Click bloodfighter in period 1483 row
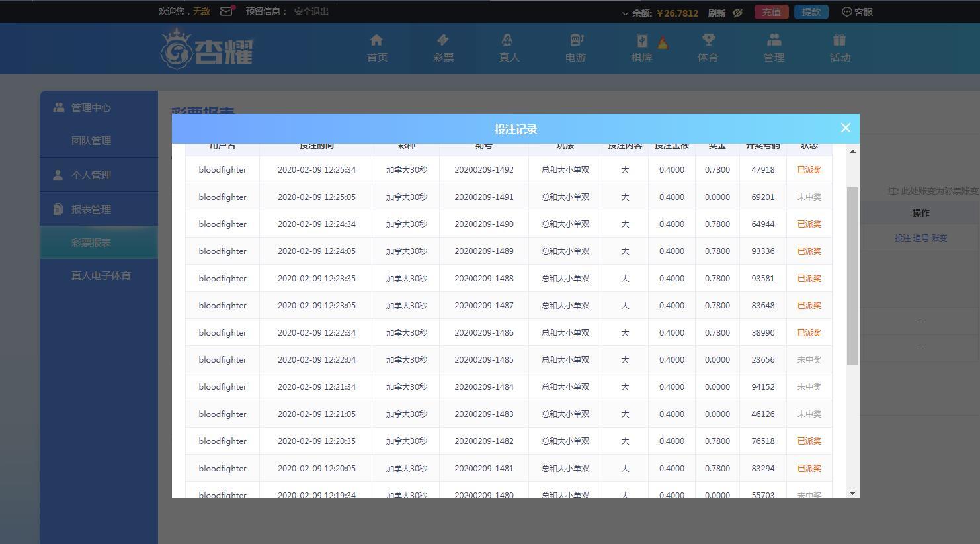980x544 pixels. click(222, 414)
